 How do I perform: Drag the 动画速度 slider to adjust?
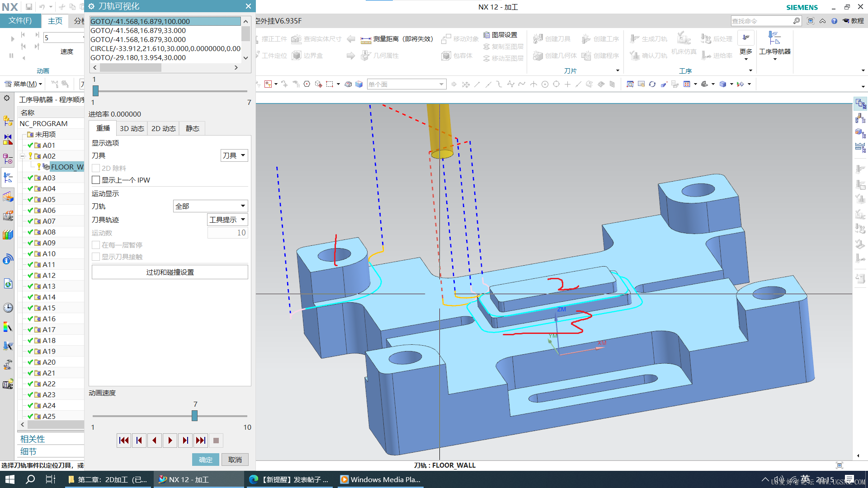[x=196, y=416]
